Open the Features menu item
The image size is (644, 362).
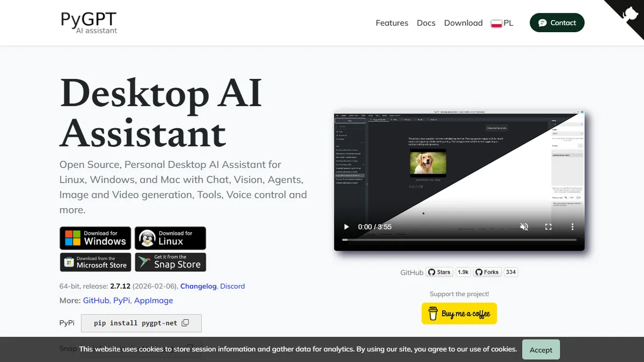(x=392, y=23)
